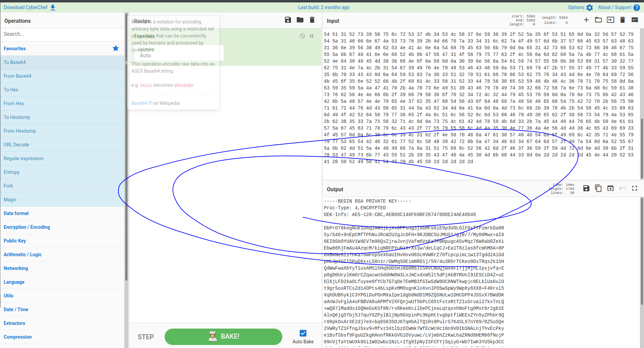The width and height of the screenshot is (644, 348).
Task: Select the From Base64 operation
Action: tap(62, 76)
